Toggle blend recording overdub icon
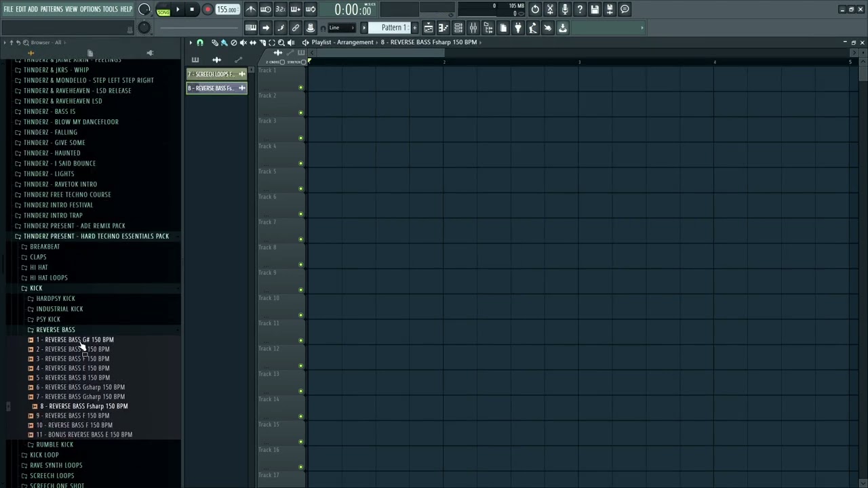Image resolution: width=868 pixels, height=488 pixels. 295,9
